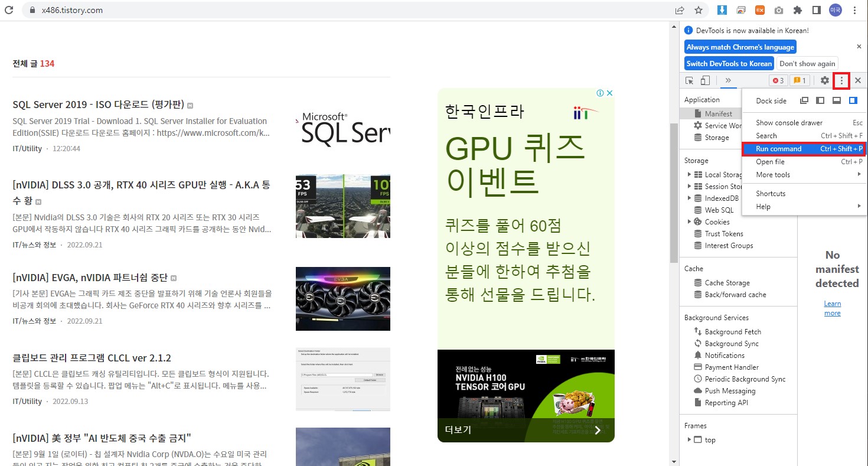Image resolution: width=868 pixels, height=466 pixels.
Task: Select Background Fetch service
Action: click(x=733, y=332)
